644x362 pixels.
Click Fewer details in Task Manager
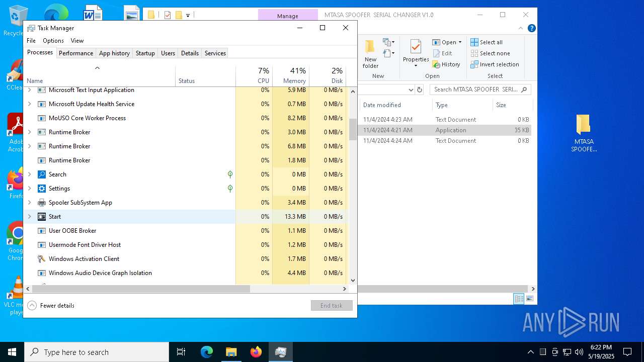[x=51, y=305]
